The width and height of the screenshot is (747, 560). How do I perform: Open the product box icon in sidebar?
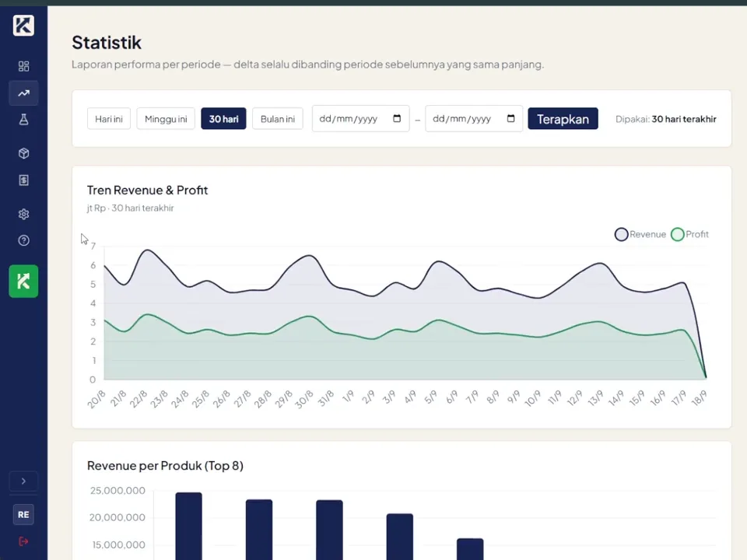point(23,153)
